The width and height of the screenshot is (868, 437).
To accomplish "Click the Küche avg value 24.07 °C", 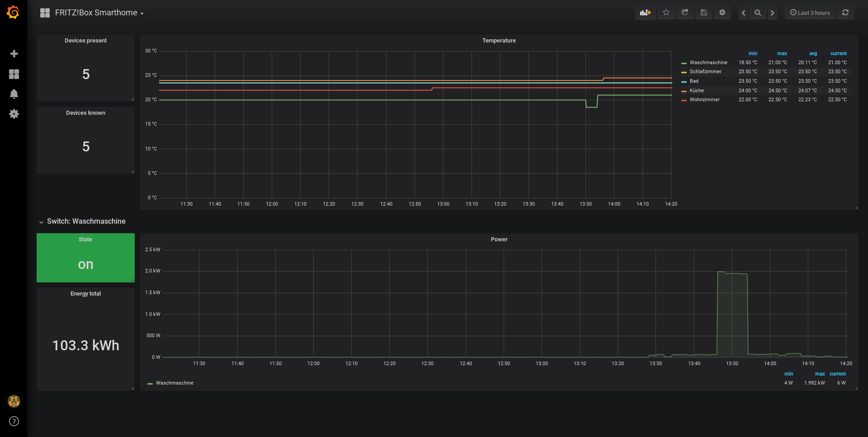I will (x=807, y=90).
